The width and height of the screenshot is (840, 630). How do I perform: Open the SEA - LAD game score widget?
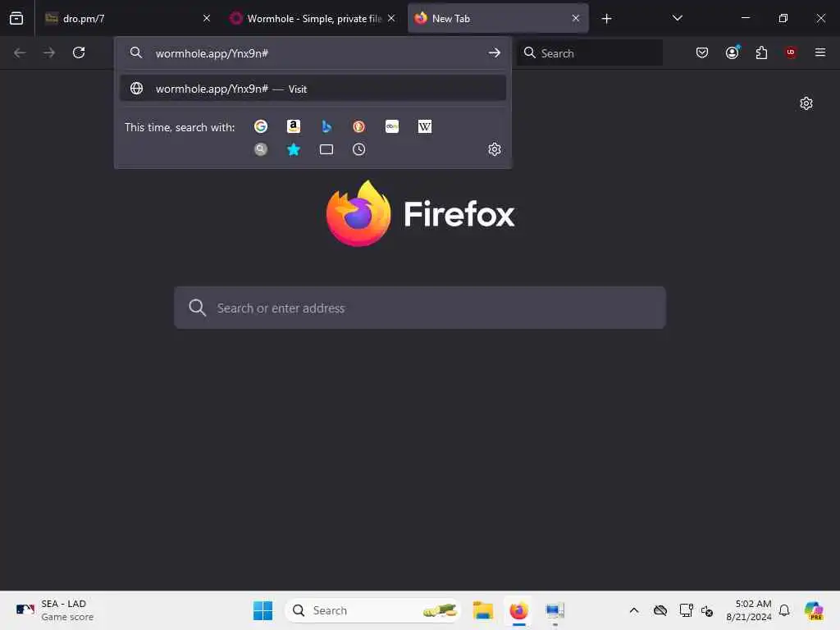pos(55,610)
